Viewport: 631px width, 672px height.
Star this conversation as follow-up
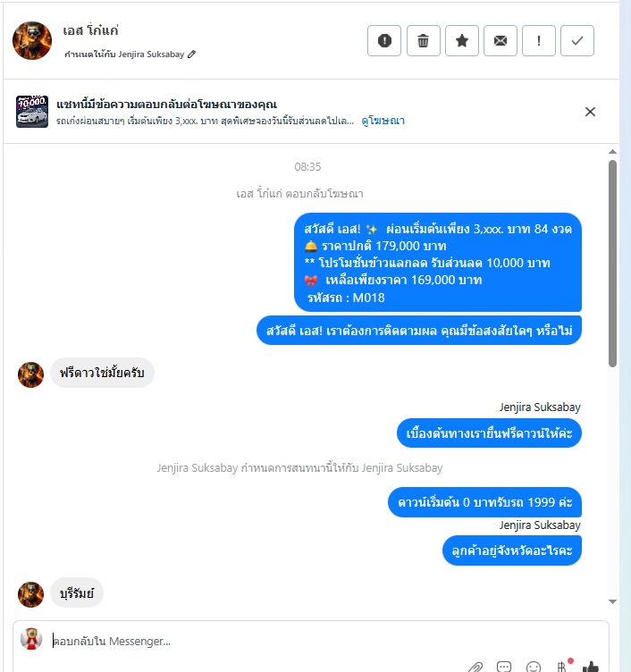462,41
